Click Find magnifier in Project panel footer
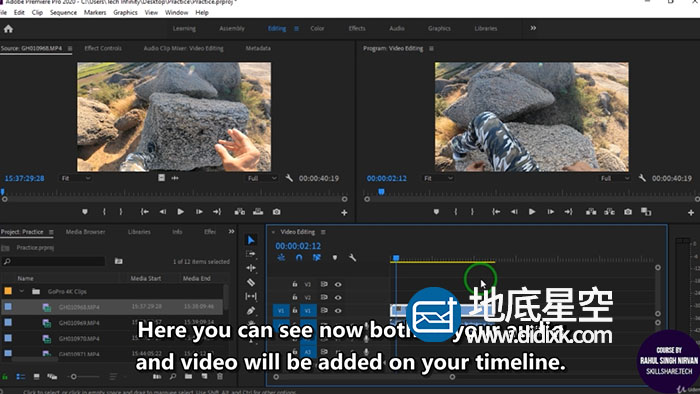Viewport: 700px width, 394px height. tap(173, 377)
